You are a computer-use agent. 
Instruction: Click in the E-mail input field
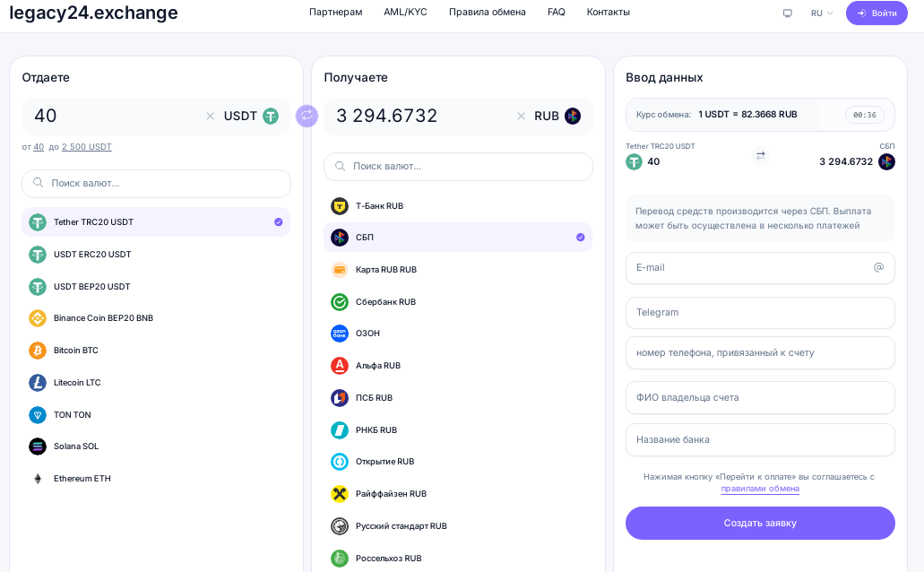click(x=760, y=268)
